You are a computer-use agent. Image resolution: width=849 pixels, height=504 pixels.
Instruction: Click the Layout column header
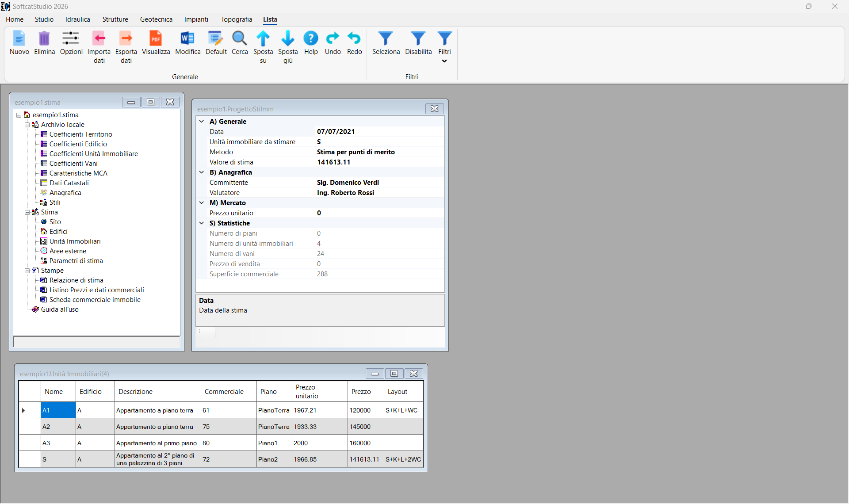point(403,392)
